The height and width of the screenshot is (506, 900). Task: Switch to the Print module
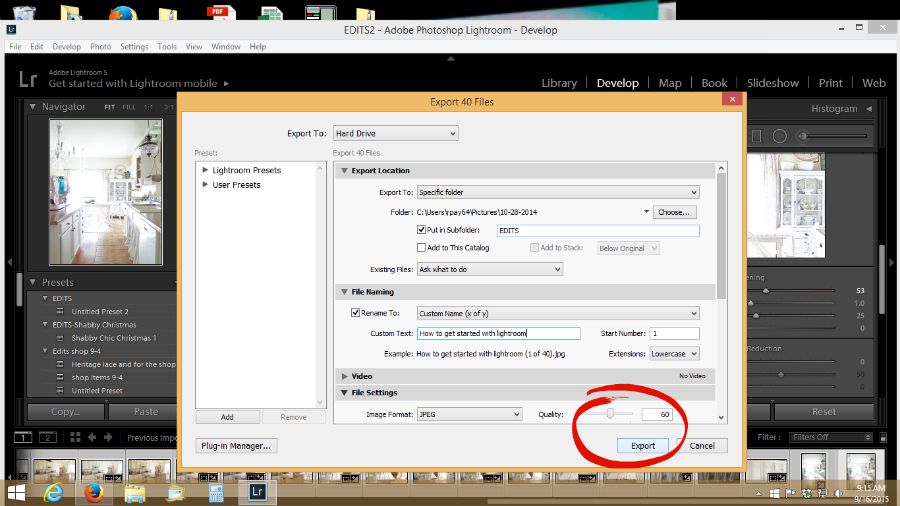coord(831,83)
